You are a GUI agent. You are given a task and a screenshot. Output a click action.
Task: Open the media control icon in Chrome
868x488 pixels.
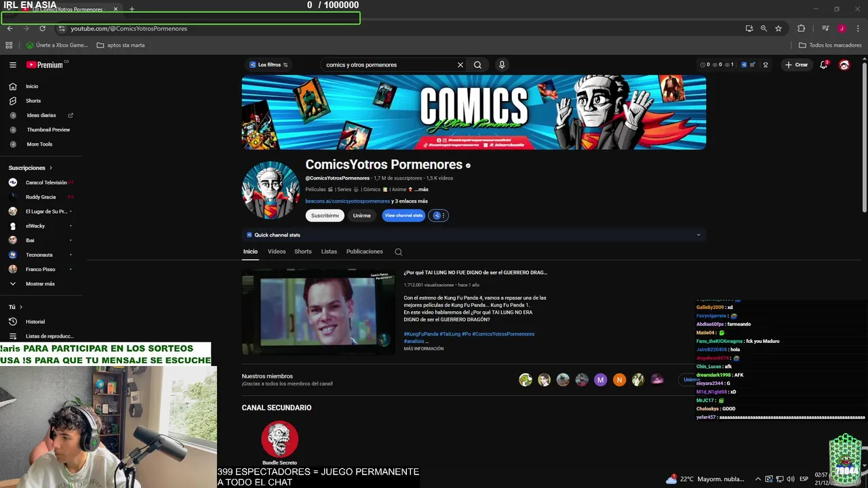tap(825, 28)
